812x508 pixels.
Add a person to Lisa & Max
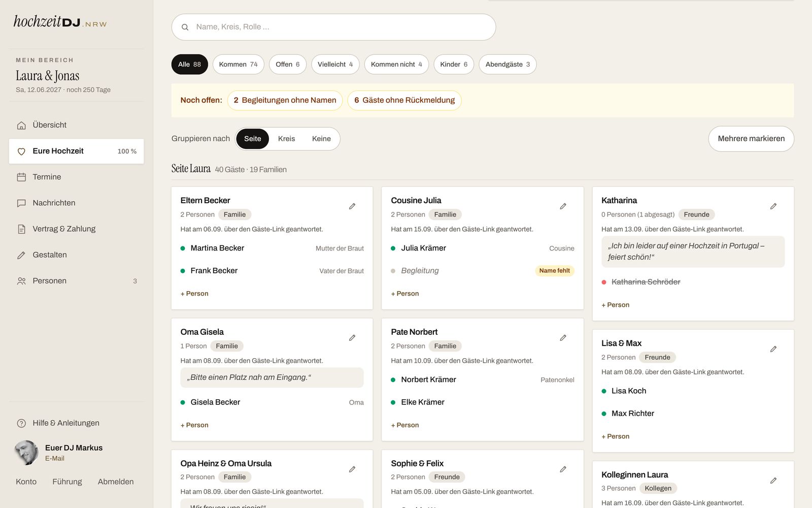pos(615,436)
